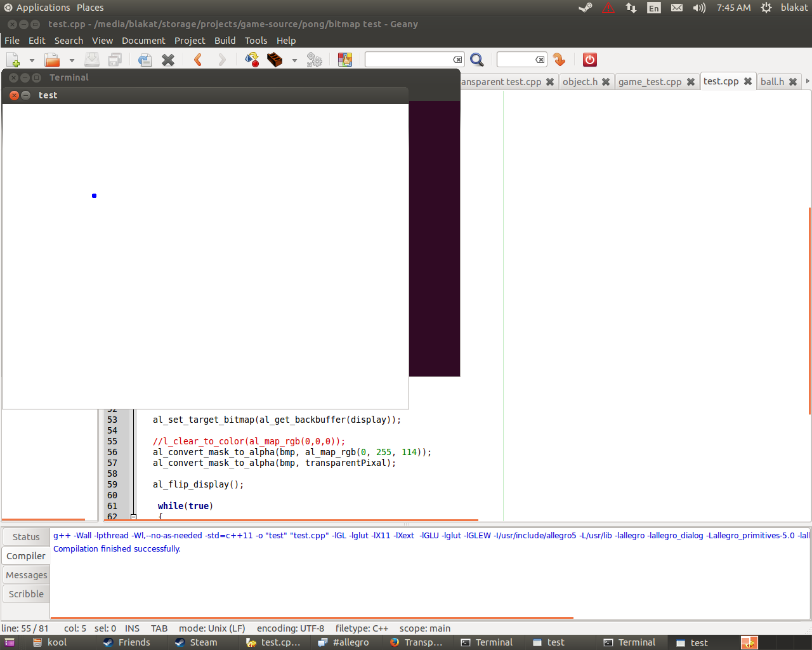The width and height of the screenshot is (812, 650).
Task: Click the Revert file icon
Action: pos(145,60)
